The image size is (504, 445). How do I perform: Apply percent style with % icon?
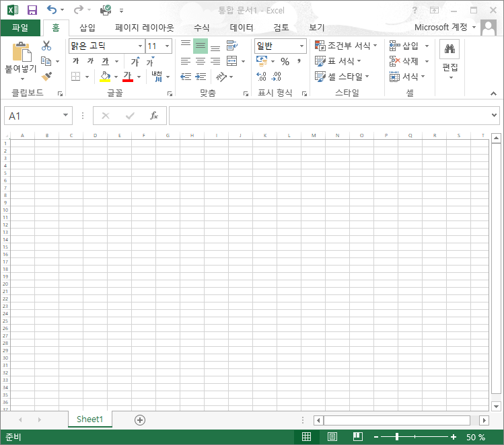click(285, 61)
